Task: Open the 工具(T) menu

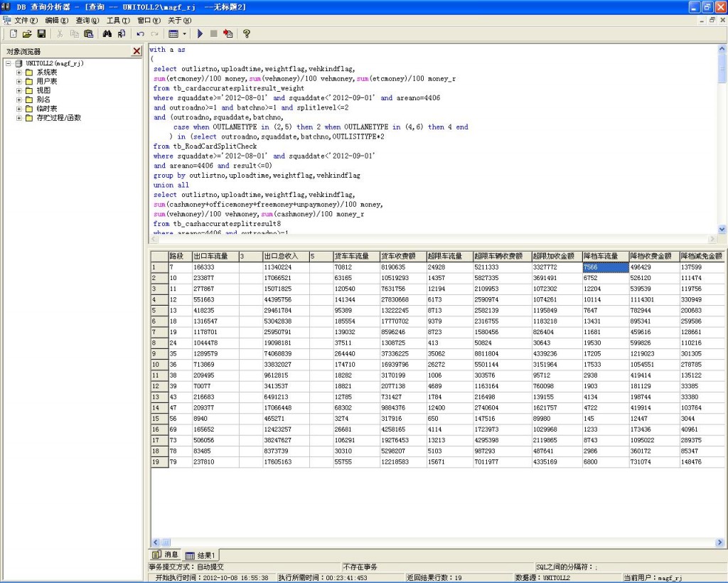Action: tap(118, 21)
